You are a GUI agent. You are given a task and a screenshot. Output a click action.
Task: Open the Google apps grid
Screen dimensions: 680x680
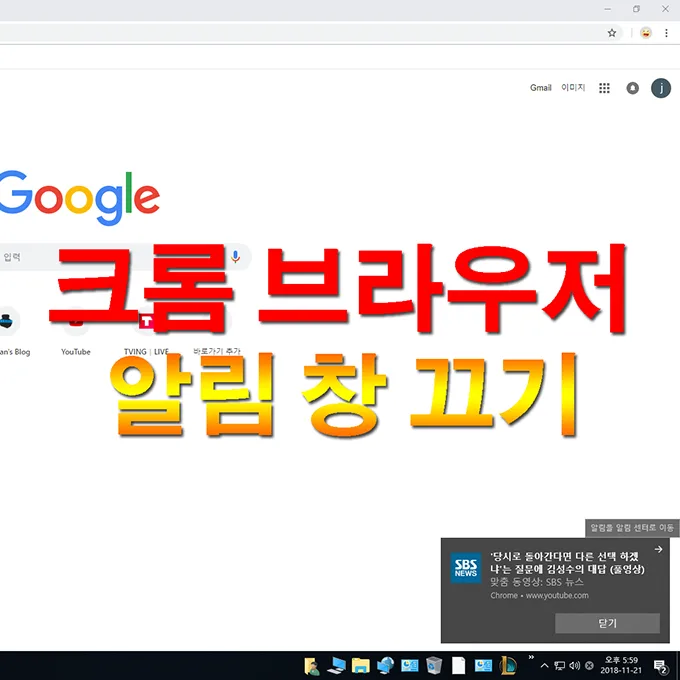(x=604, y=88)
